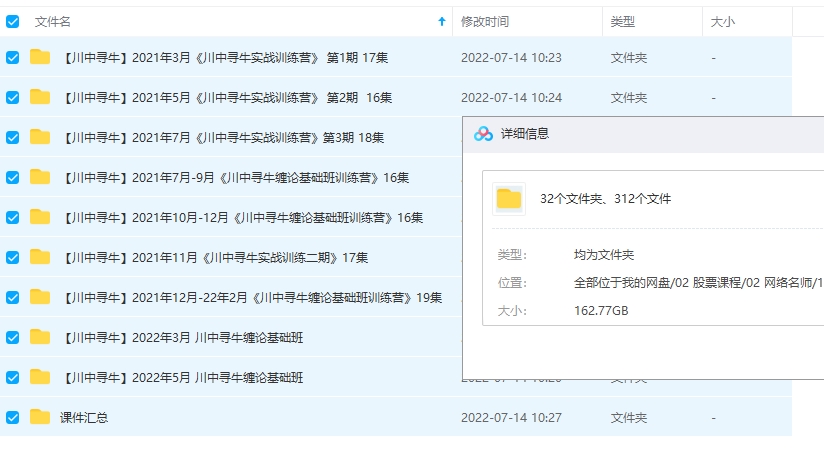This screenshot has width=824, height=476.
Task: Click folder icon of 2022年3月 row
Action: (40, 336)
